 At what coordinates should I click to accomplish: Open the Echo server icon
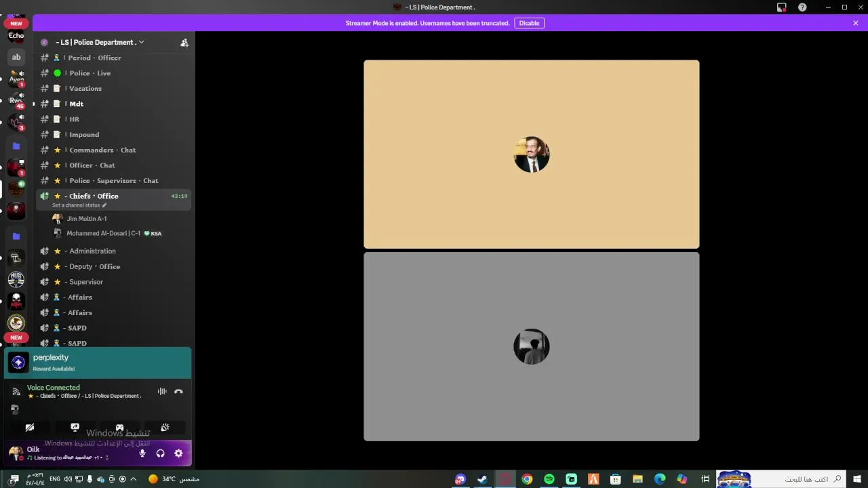tap(16, 35)
